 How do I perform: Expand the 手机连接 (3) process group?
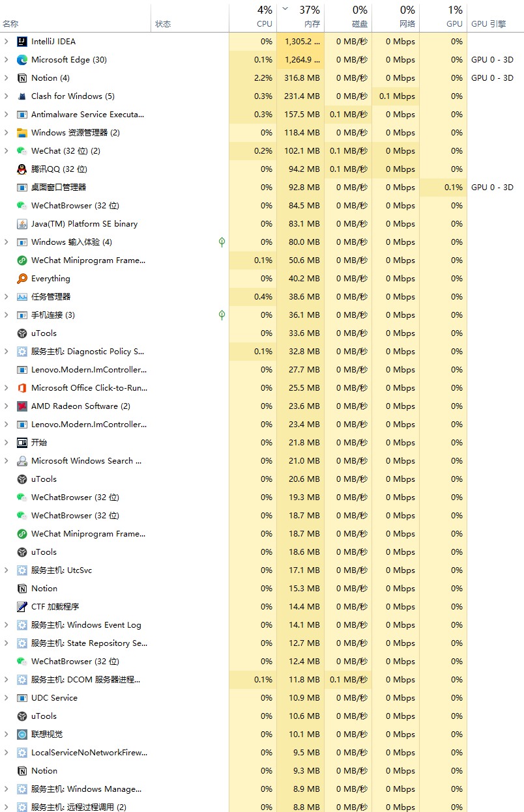(x=7, y=315)
